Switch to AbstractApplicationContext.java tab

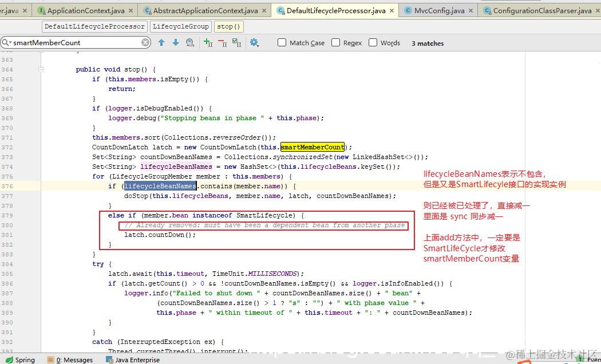pyautogui.click(x=205, y=11)
